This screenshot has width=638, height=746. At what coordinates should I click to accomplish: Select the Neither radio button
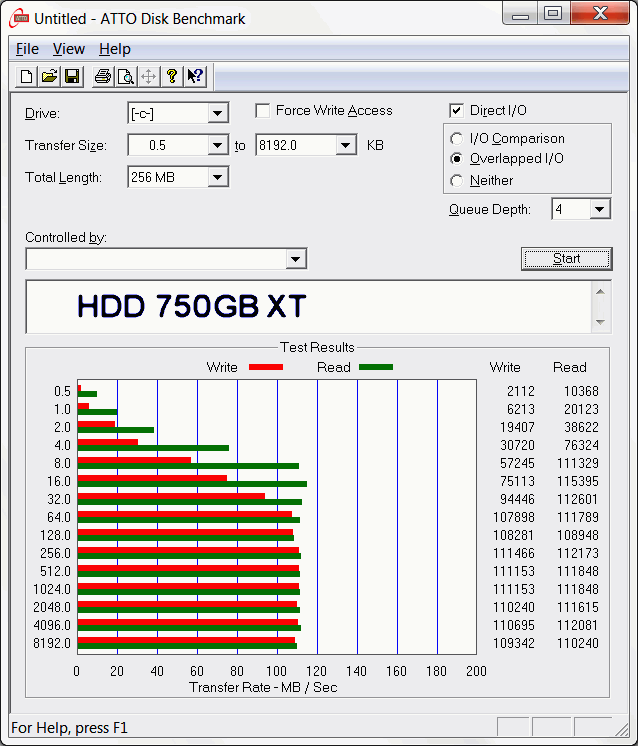(x=456, y=180)
